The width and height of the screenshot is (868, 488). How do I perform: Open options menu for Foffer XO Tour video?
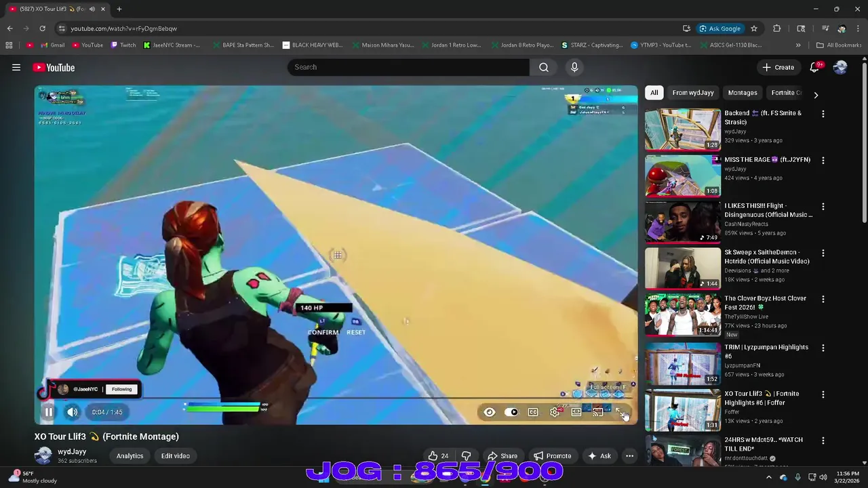[823, 394]
